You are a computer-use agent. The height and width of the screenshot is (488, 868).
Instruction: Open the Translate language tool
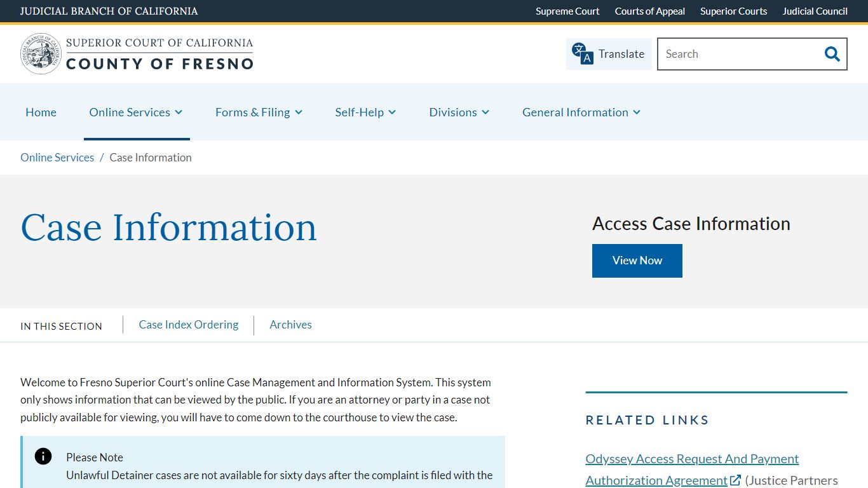608,54
